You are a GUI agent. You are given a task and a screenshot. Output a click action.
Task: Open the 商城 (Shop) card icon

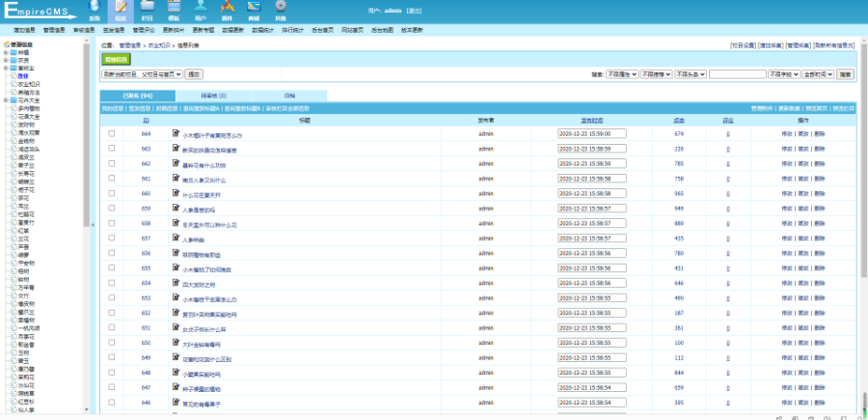pos(254,6)
